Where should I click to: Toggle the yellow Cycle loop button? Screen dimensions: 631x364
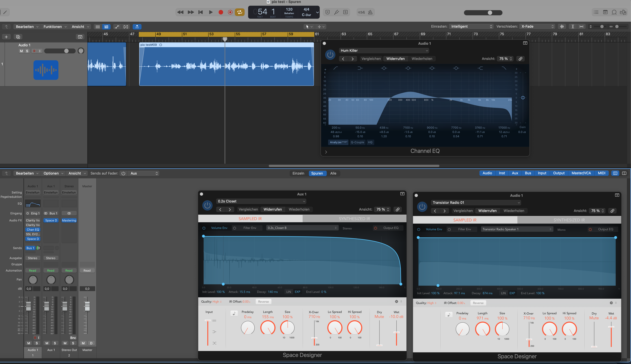pyautogui.click(x=240, y=12)
